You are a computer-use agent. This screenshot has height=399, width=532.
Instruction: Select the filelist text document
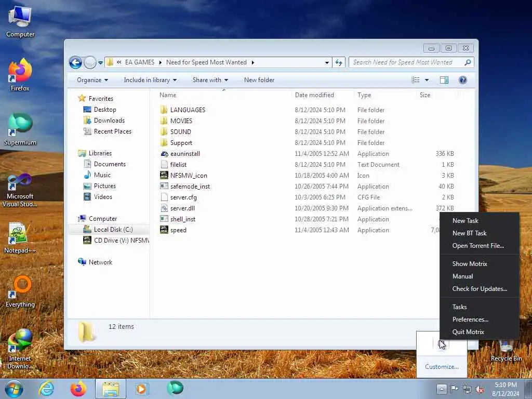[178, 165]
